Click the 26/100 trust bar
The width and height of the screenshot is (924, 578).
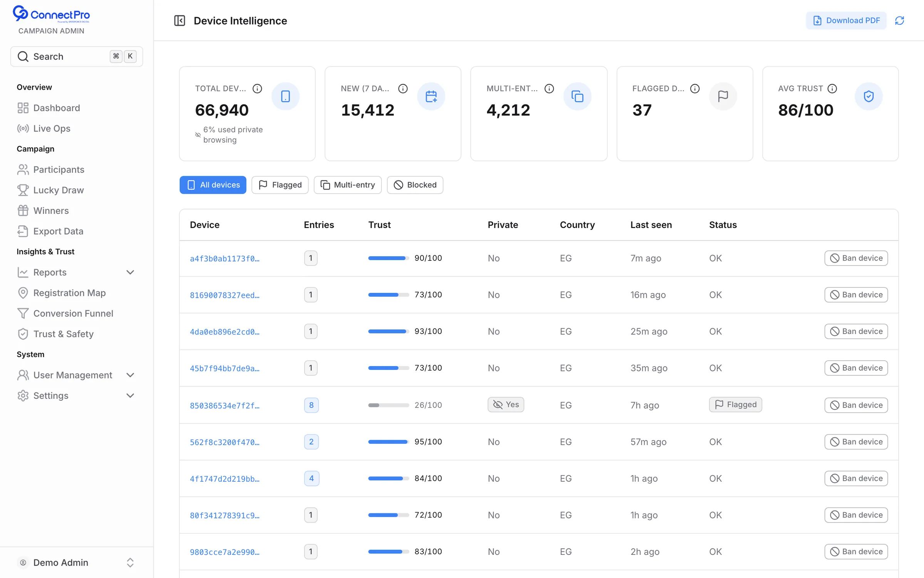[388, 405]
